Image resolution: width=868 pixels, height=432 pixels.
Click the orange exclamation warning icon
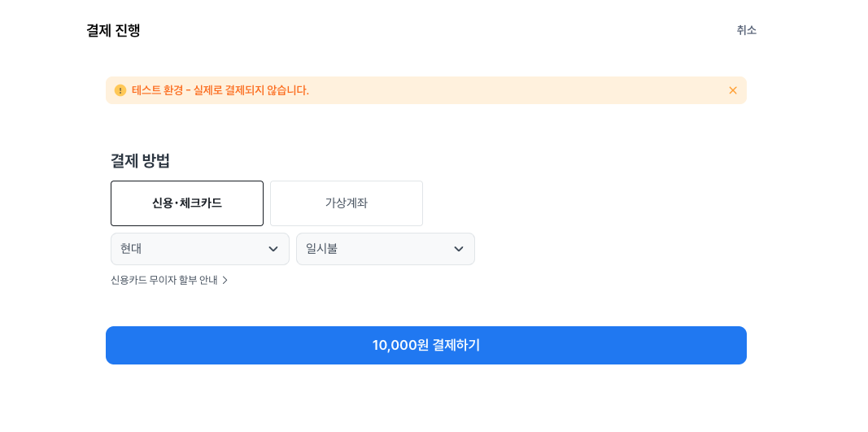[x=120, y=90]
